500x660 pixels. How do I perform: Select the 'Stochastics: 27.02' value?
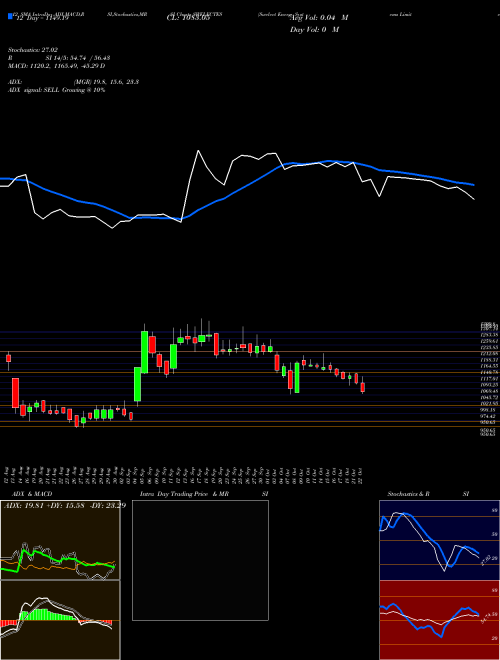point(33,50)
